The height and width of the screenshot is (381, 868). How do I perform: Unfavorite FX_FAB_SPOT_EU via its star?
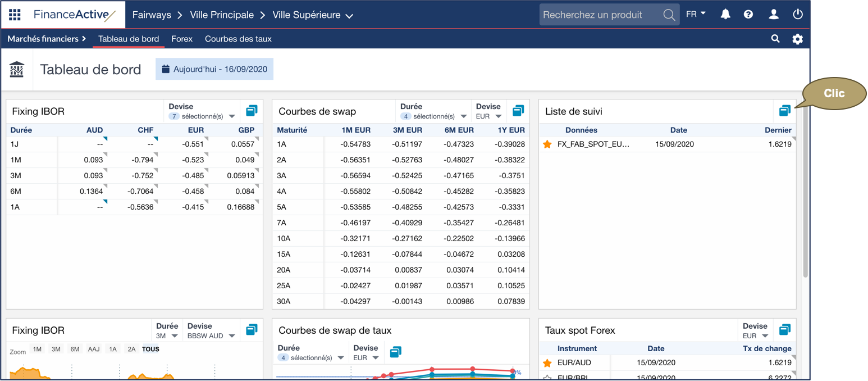point(547,144)
